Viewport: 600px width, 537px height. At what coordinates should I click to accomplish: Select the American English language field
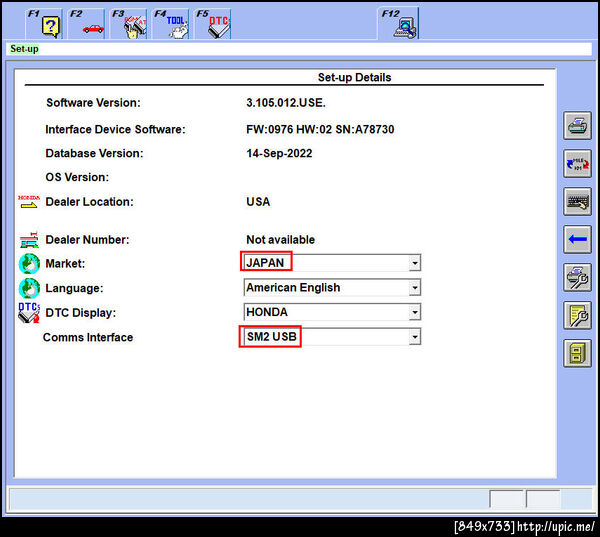pyautogui.click(x=332, y=287)
